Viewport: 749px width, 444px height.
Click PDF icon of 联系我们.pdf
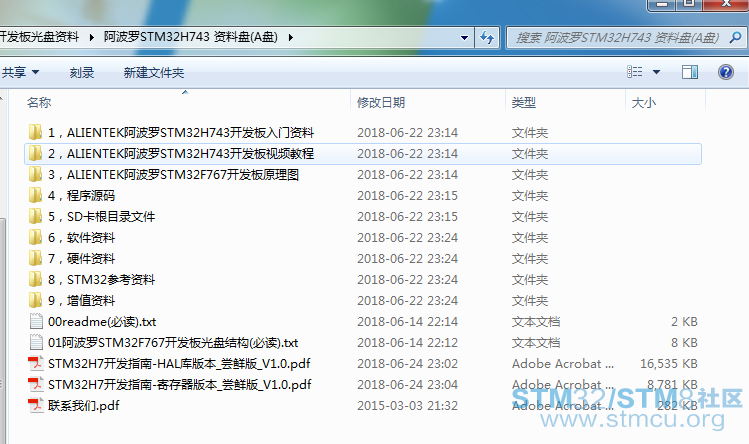[x=35, y=406]
